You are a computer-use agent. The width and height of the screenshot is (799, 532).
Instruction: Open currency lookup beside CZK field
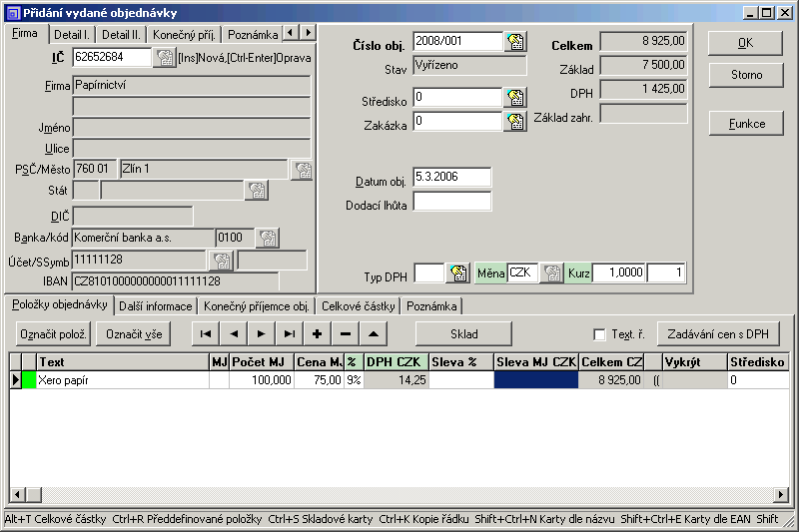click(x=552, y=272)
